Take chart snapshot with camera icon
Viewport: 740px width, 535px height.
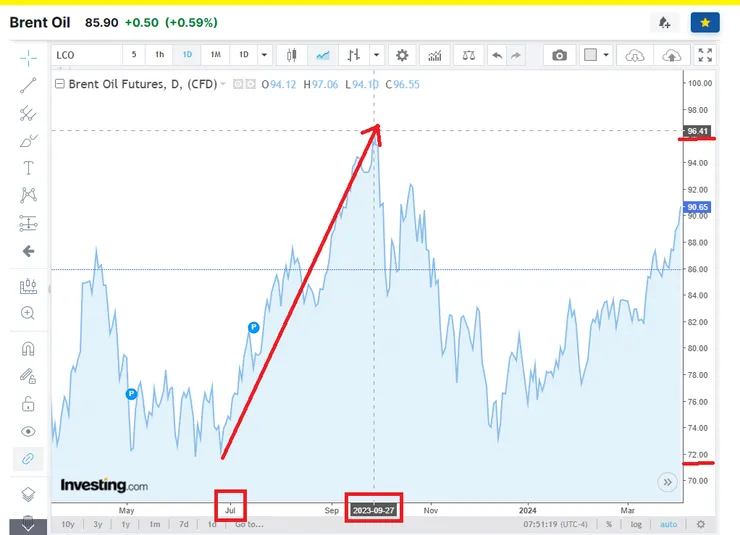pyautogui.click(x=559, y=55)
